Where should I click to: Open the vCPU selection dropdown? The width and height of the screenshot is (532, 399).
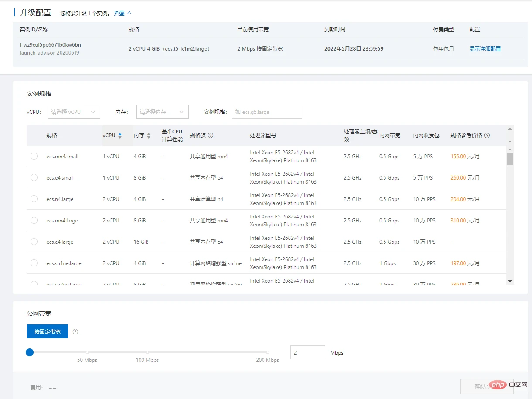tap(74, 112)
